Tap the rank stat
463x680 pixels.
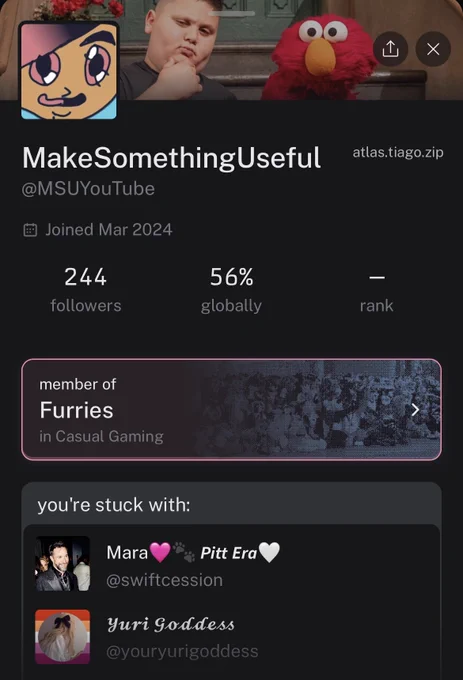point(376,290)
